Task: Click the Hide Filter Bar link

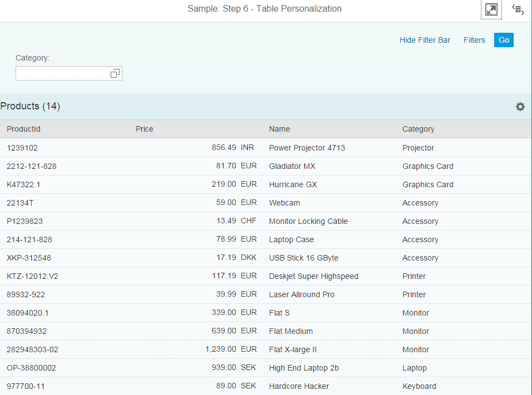Action: click(x=425, y=40)
